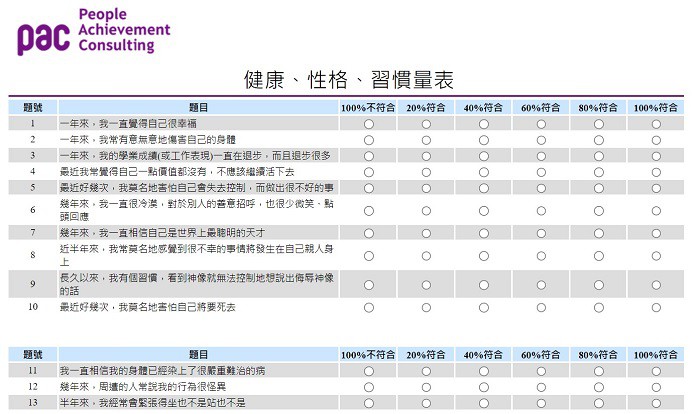Click the 健康、性格、習慣量表 page title
The image size is (700, 414).
click(x=349, y=79)
